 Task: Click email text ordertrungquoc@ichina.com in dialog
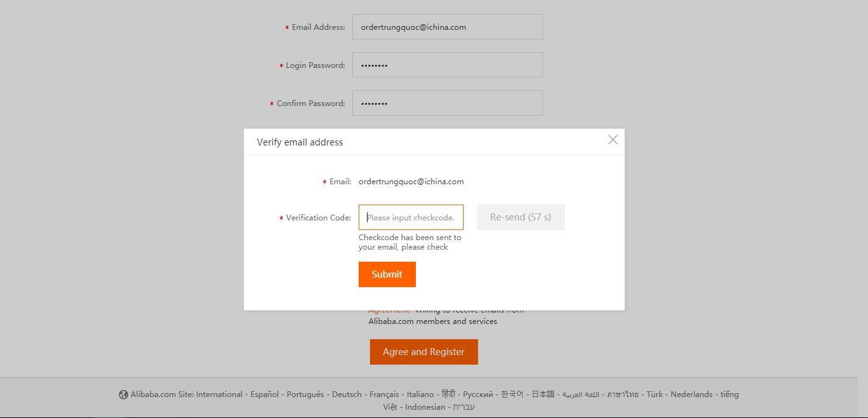point(411,182)
